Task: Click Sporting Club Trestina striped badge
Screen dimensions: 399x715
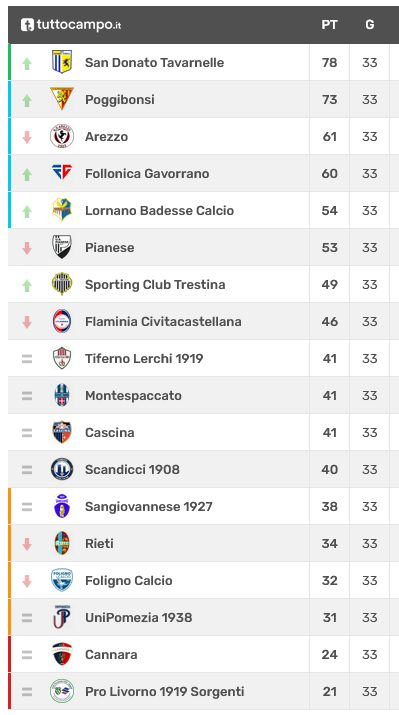Action: tap(62, 284)
